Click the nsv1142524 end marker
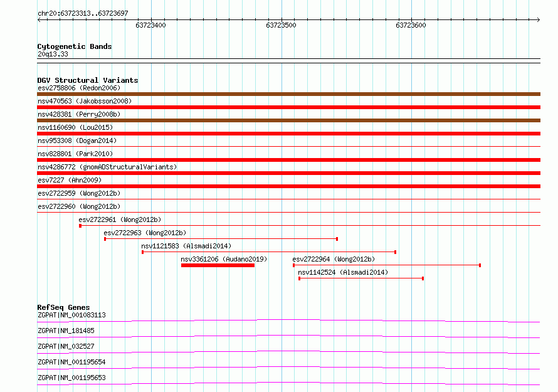558x392 pixels. [x=423, y=278]
